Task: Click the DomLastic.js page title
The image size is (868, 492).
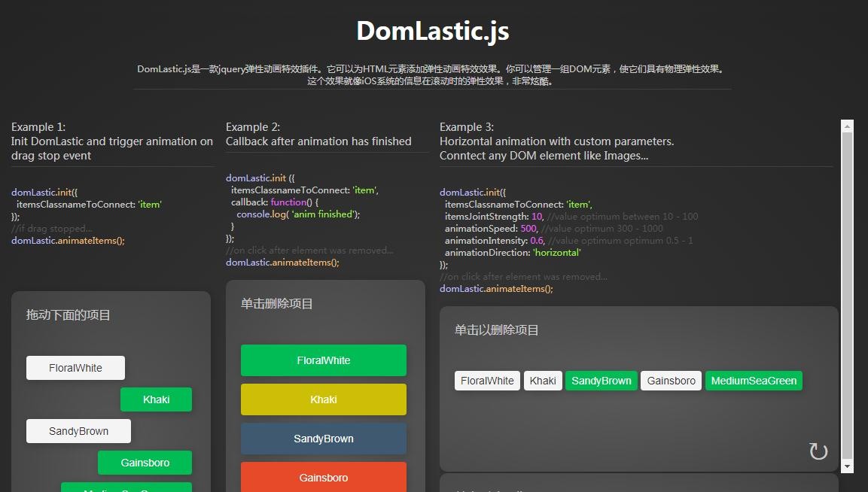Action: coord(433,31)
